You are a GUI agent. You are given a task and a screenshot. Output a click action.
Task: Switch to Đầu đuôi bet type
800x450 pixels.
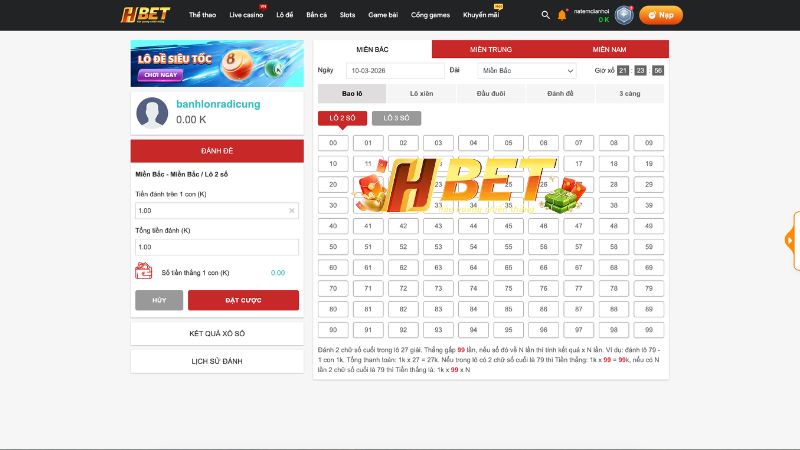[491, 93]
